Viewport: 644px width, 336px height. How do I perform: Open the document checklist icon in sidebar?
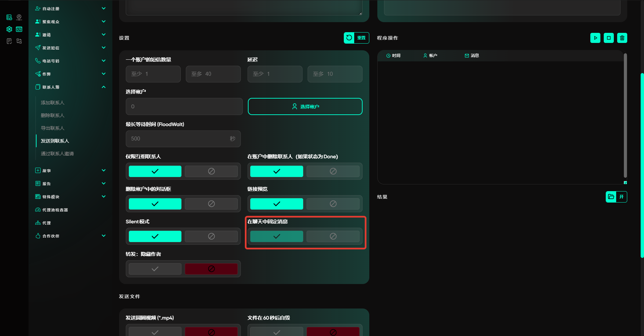[x=9, y=41]
